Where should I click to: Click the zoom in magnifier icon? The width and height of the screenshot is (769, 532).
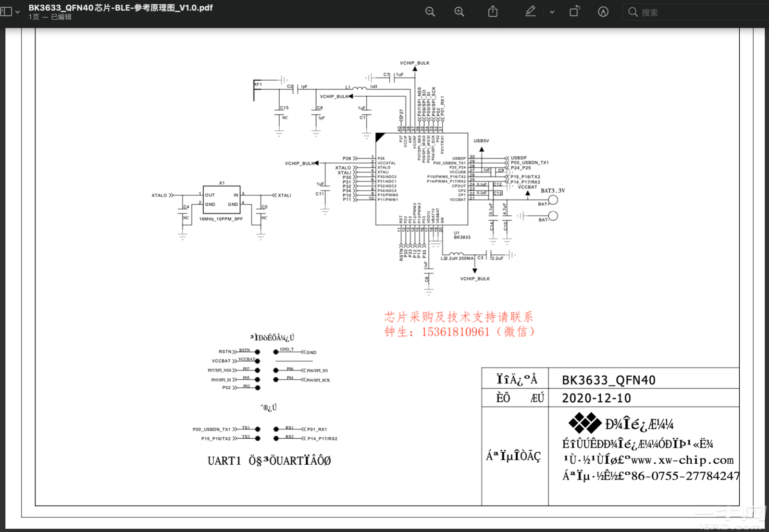459,12
